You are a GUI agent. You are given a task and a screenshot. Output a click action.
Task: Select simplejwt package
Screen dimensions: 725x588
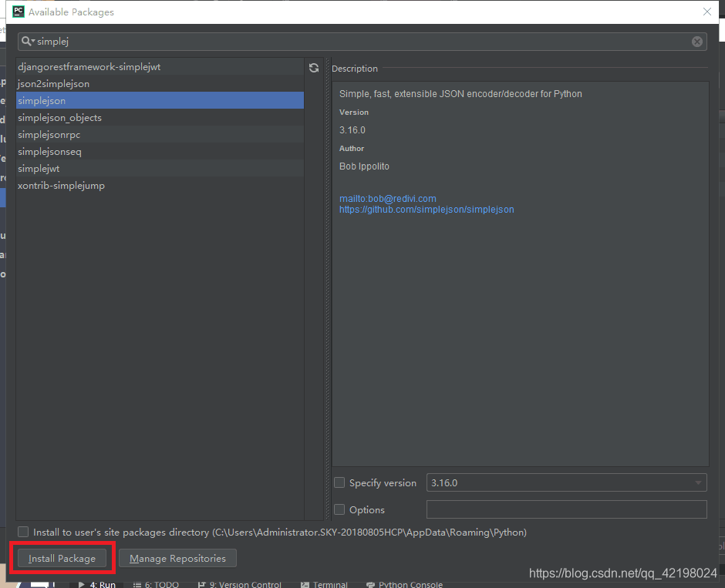[x=160, y=168]
